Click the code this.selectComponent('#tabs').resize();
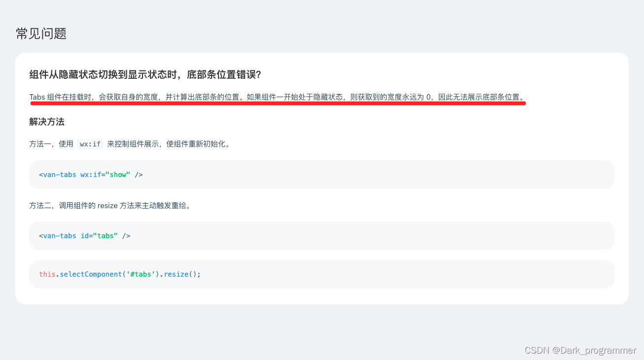644x360 pixels. (120, 274)
